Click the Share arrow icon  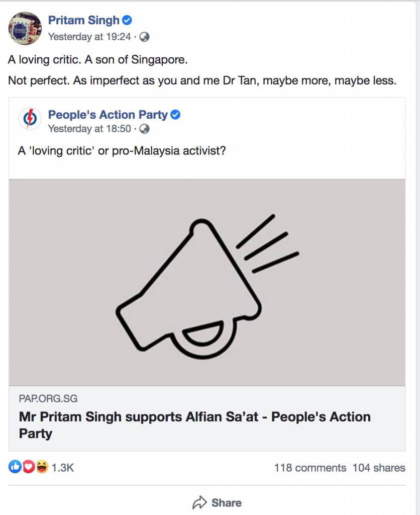tap(200, 502)
